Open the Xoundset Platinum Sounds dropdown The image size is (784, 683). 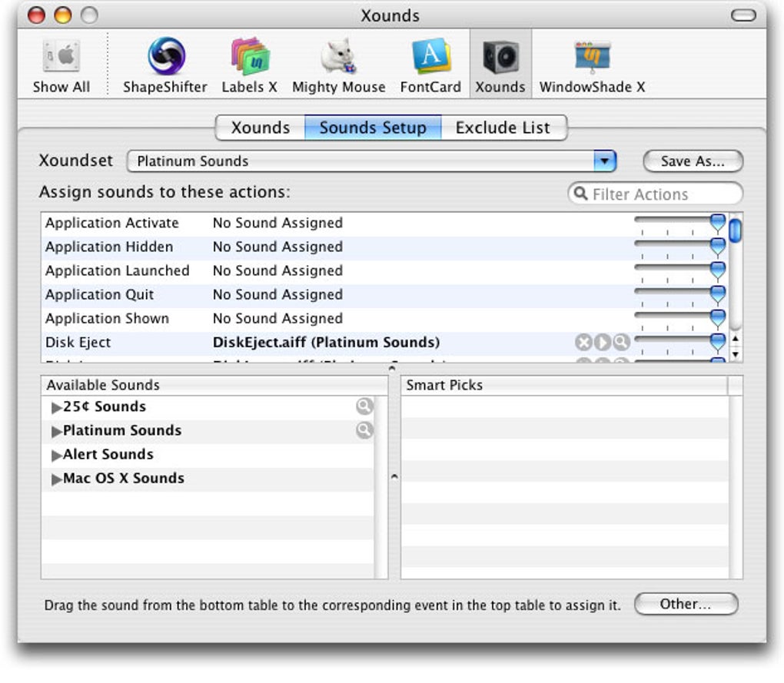tap(371, 161)
